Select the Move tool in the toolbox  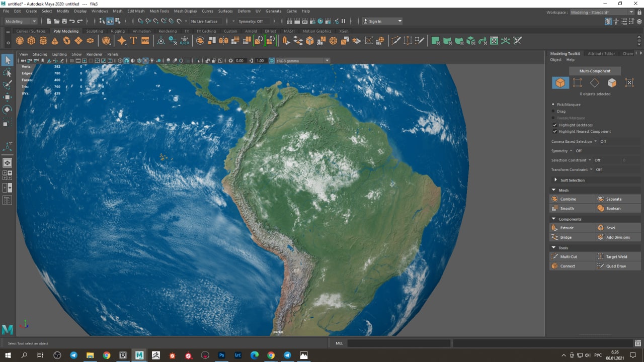click(x=8, y=97)
